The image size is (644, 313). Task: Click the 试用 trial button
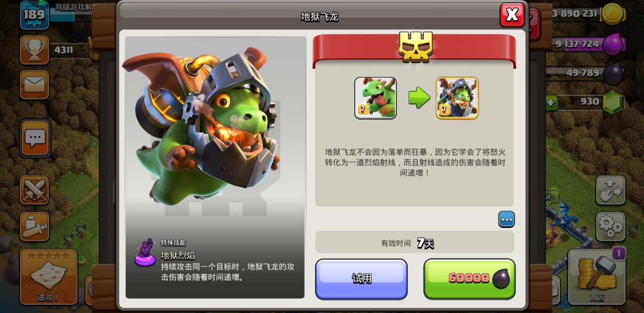point(361,279)
